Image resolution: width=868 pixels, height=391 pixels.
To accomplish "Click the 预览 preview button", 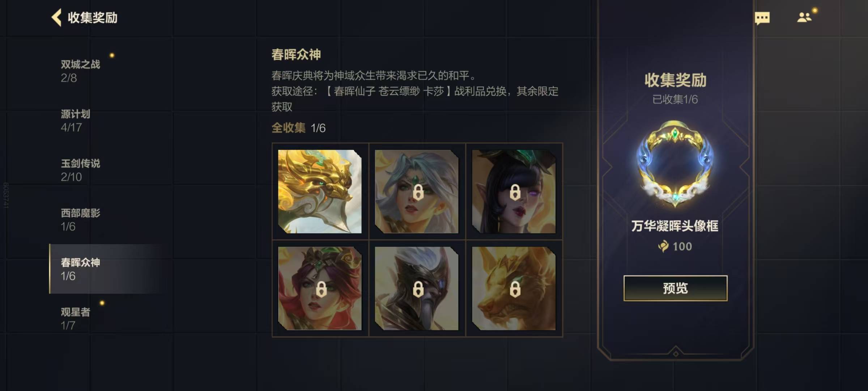I will [675, 288].
